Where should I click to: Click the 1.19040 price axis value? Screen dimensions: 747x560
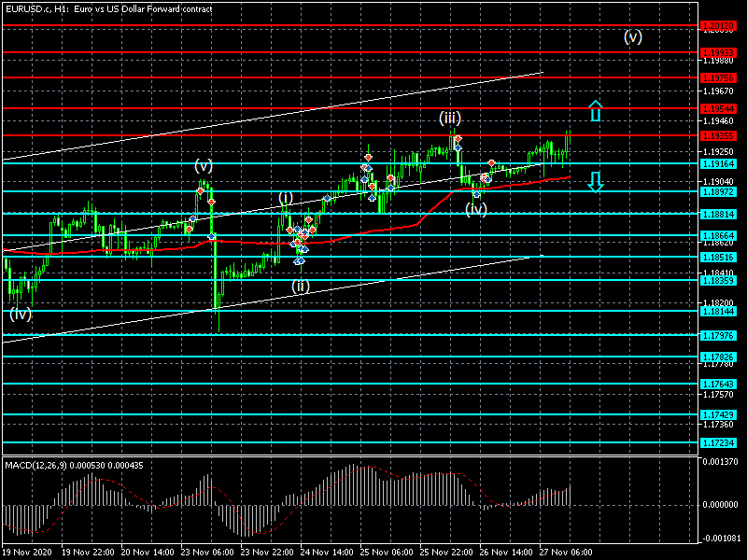click(x=718, y=181)
